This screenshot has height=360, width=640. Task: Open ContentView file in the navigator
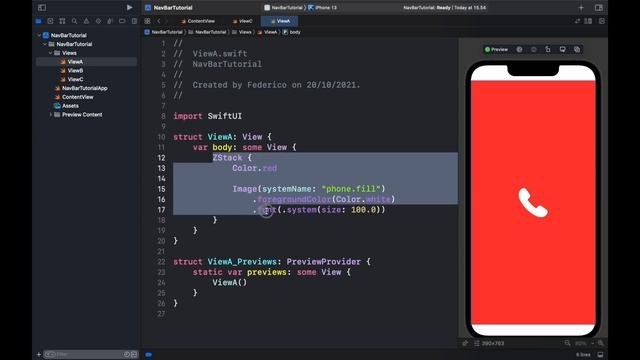click(x=74, y=97)
